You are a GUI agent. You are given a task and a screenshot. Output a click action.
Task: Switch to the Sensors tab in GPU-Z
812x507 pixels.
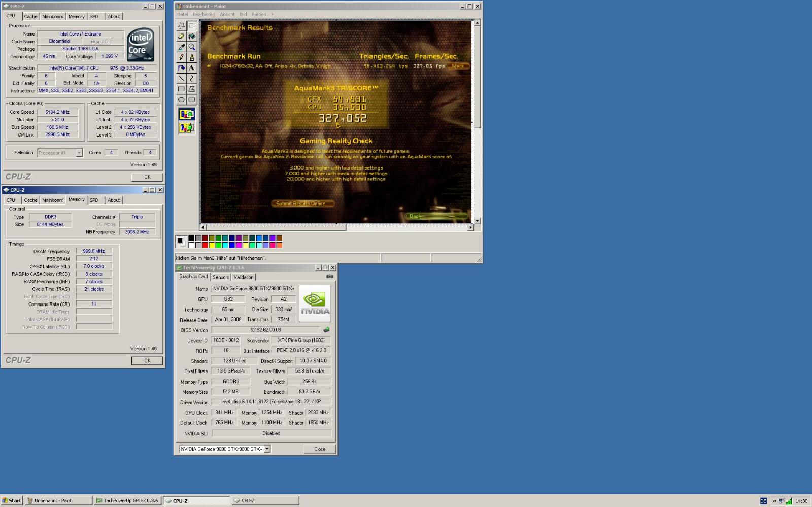(x=221, y=277)
